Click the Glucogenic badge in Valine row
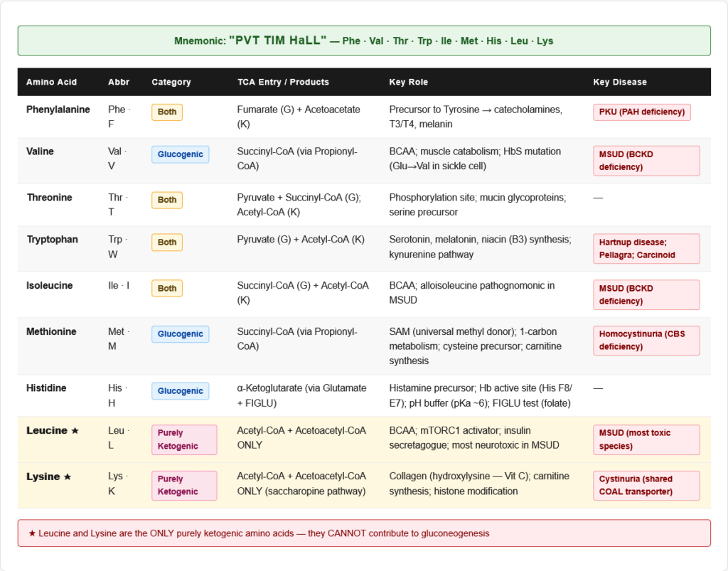 180,154
